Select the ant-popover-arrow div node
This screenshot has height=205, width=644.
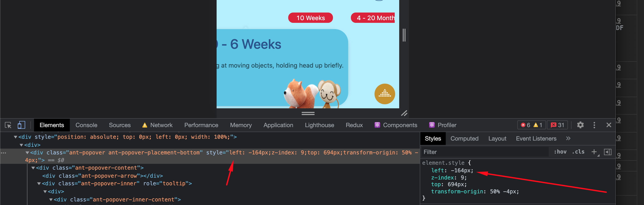click(x=102, y=176)
